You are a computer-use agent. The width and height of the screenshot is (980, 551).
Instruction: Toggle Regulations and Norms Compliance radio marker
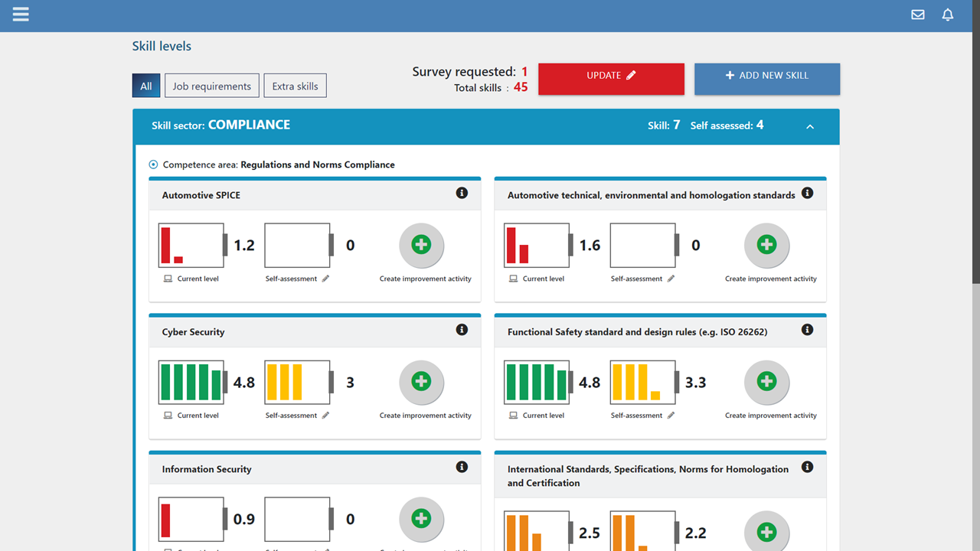153,165
